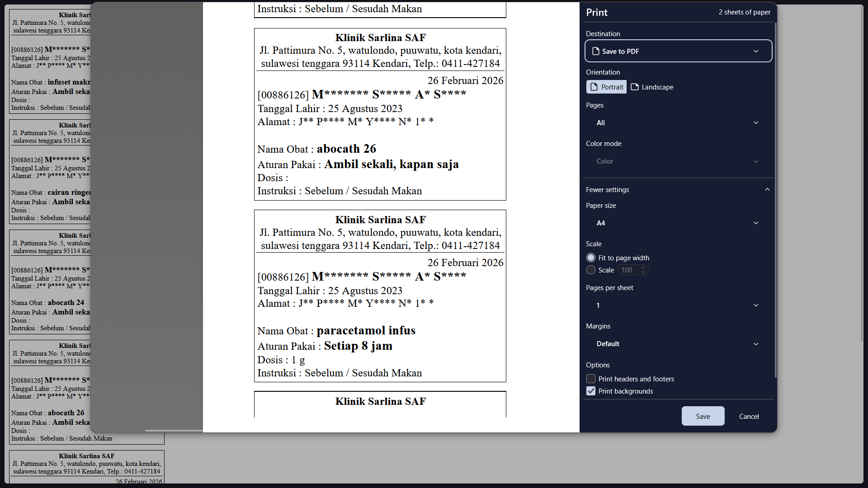Click the '2 sheets of paper' summary text
This screenshot has width=868, height=488.
point(745,12)
